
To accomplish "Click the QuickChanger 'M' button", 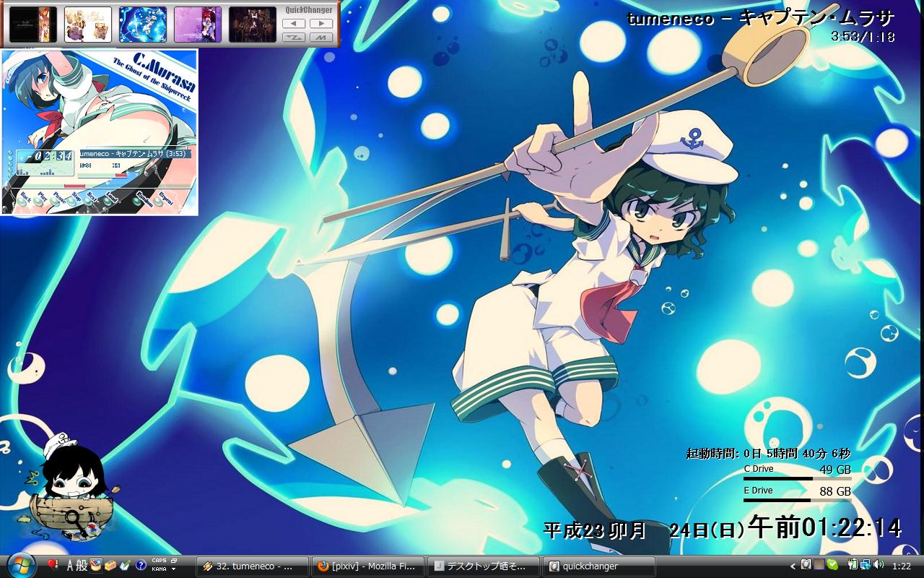I will (321, 37).
